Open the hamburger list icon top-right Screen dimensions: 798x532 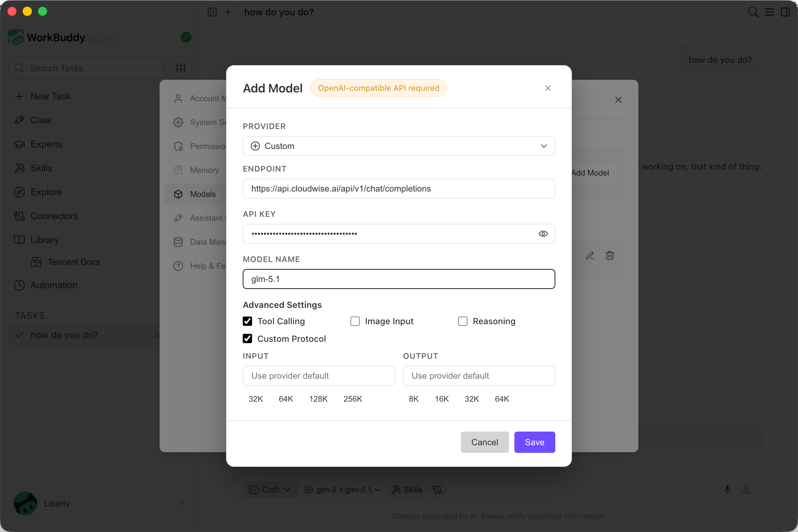click(769, 12)
